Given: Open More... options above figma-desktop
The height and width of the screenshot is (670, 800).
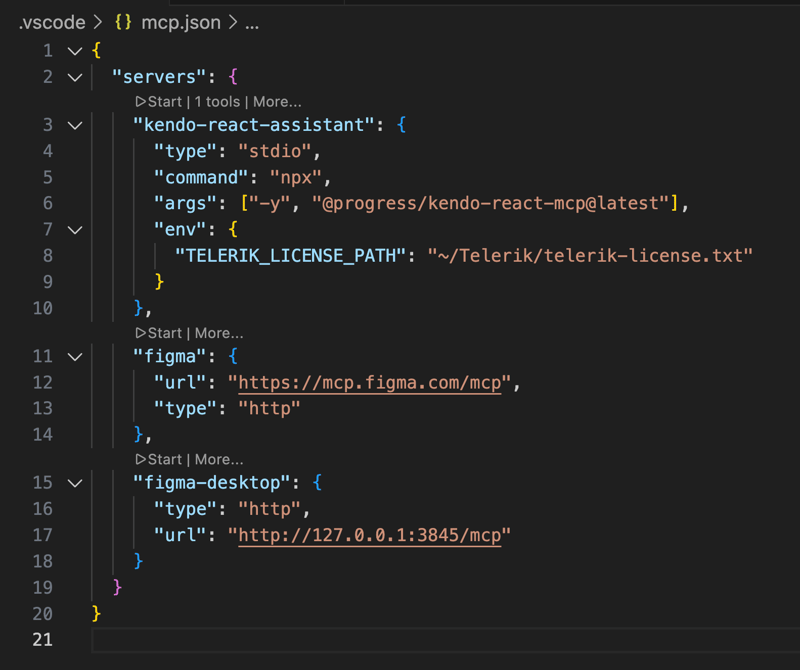Looking at the screenshot, I should click(218, 460).
